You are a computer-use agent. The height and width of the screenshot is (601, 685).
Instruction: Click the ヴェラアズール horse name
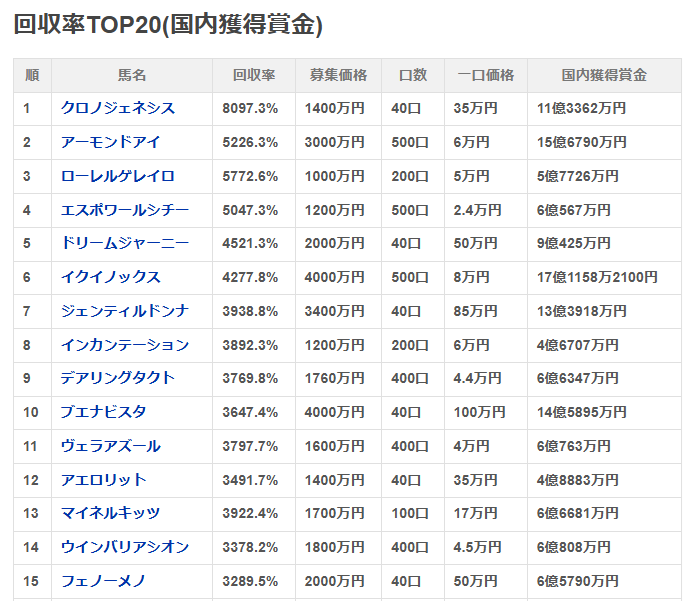coord(110,446)
